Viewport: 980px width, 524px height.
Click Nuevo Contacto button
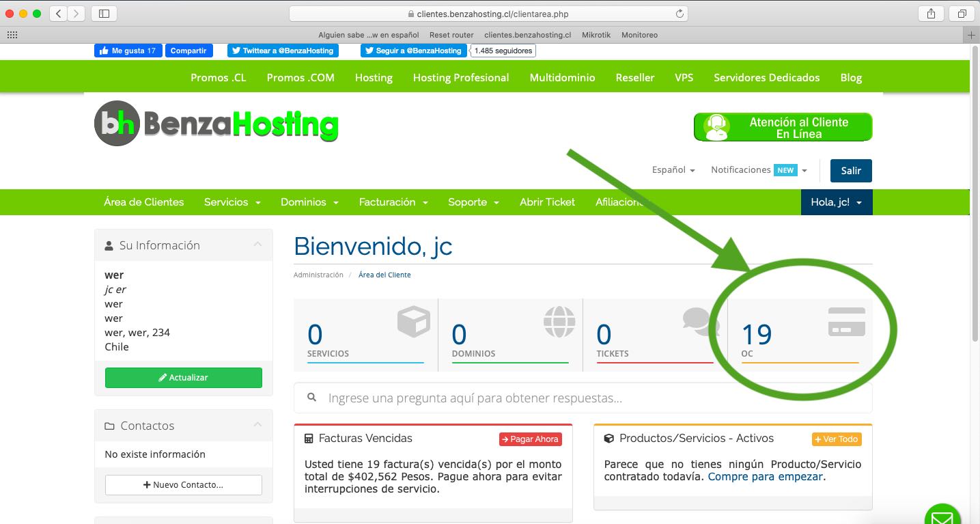(x=184, y=485)
